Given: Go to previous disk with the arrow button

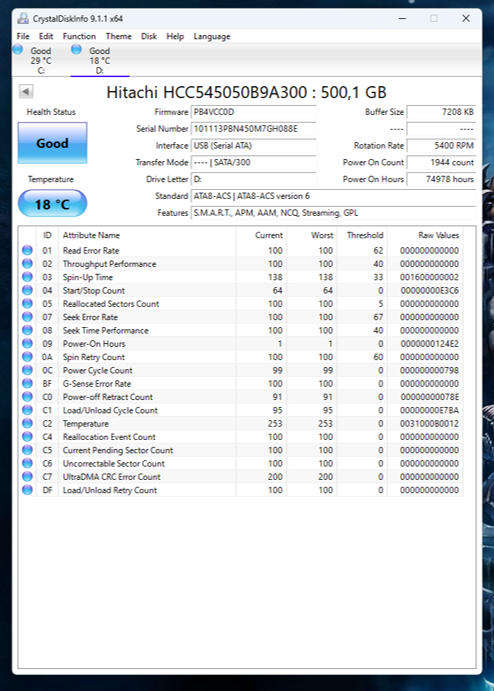Looking at the screenshot, I should (26, 92).
